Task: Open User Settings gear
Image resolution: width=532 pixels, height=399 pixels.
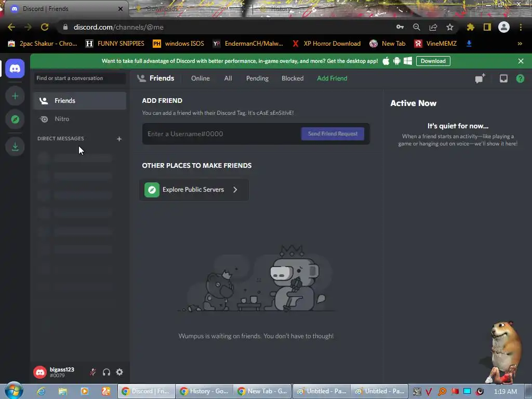Action: click(119, 372)
